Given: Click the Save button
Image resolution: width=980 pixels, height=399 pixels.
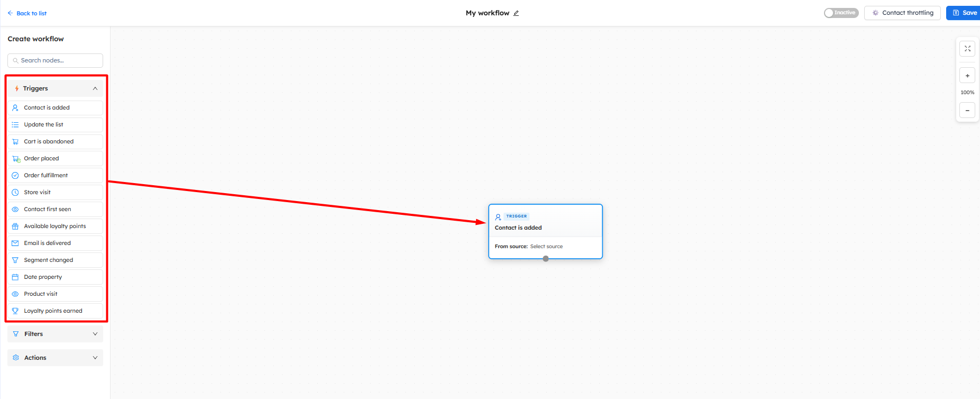Looking at the screenshot, I should tap(964, 13).
